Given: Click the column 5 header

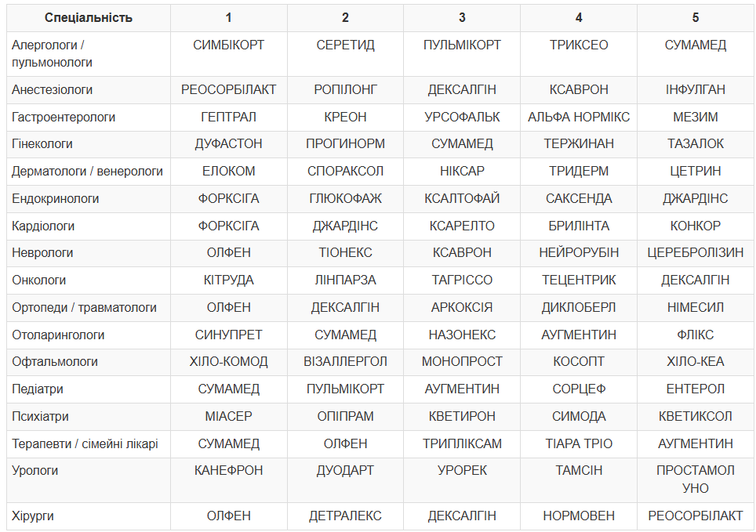Looking at the screenshot, I should click(696, 18).
